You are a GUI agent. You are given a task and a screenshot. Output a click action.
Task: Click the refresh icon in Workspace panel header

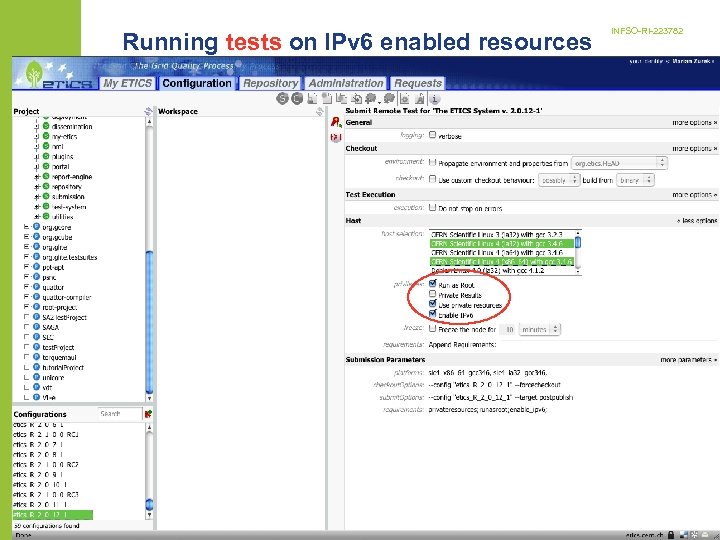point(320,111)
